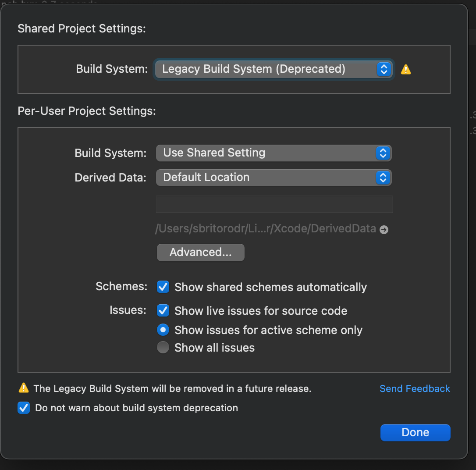Uncheck 'Do not warn about build system deprecation'
The image size is (476, 470).
coord(23,408)
